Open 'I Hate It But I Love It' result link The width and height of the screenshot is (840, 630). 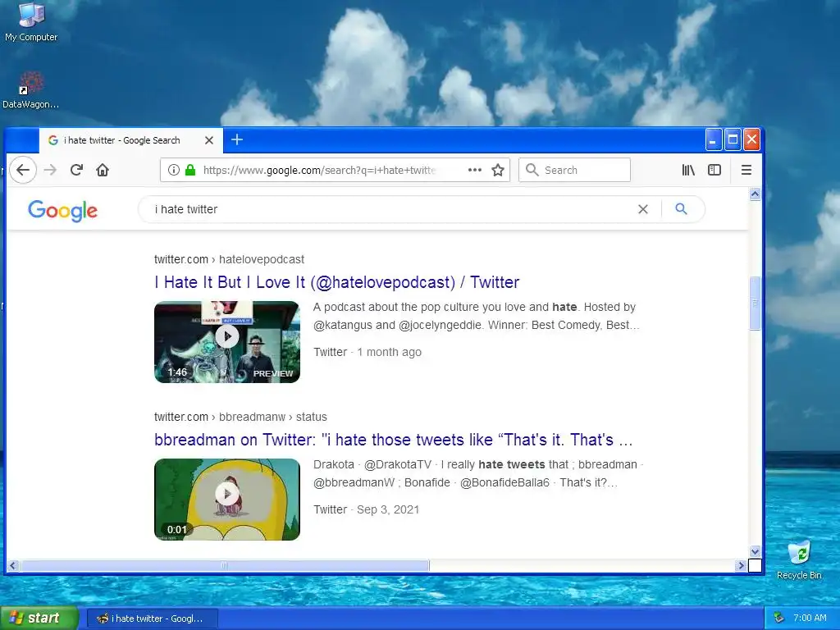(337, 282)
